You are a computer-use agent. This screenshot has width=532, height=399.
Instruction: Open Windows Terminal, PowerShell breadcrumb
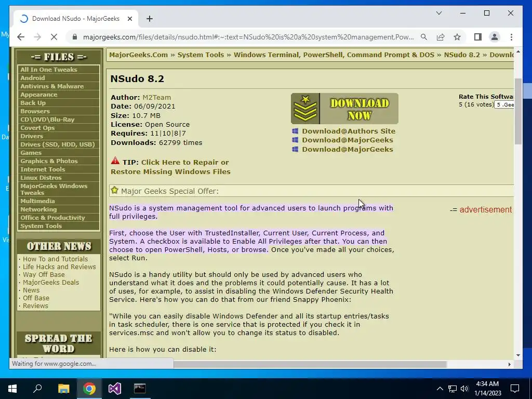(334, 55)
